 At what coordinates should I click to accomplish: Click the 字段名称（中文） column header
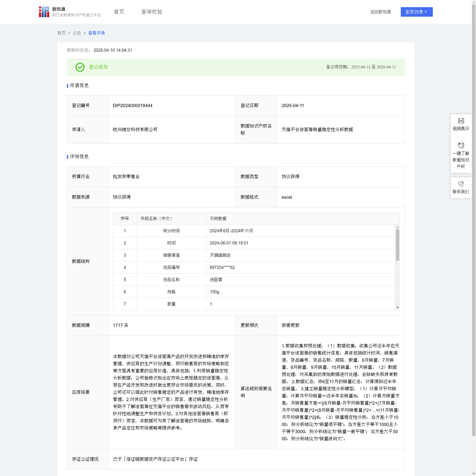(156, 219)
